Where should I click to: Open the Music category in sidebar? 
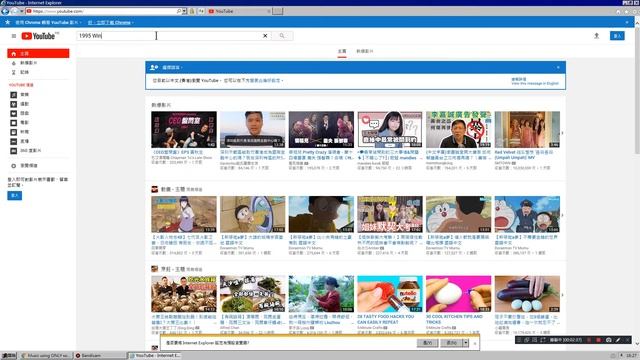pyautogui.click(x=20, y=95)
